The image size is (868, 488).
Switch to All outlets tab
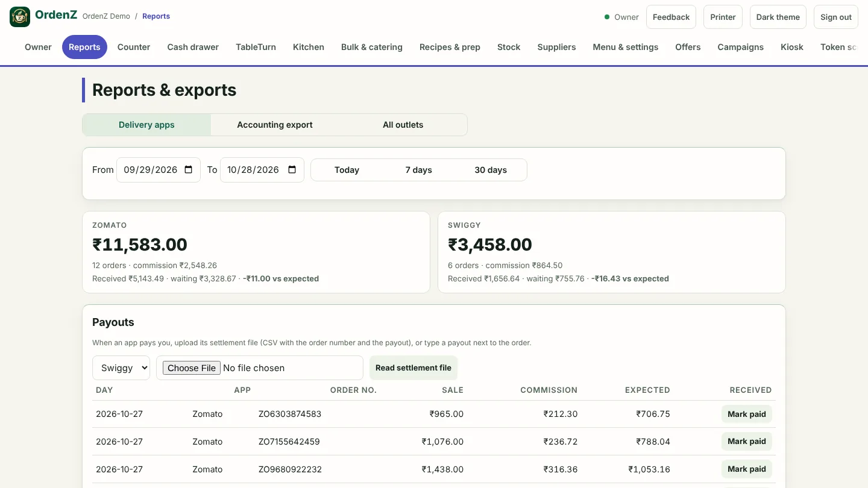[403, 125]
